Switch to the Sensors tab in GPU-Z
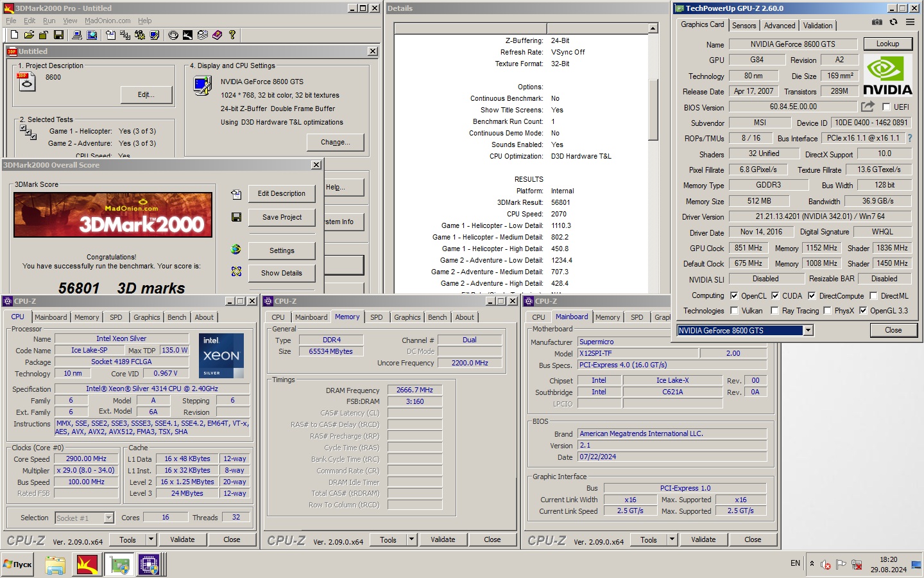Viewport: 924px width, 578px height. (744, 26)
